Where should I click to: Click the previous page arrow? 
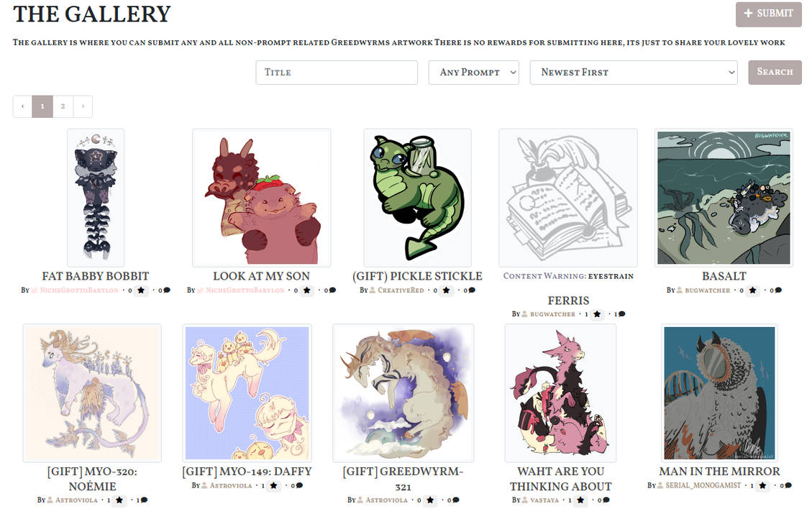pyautogui.click(x=22, y=106)
